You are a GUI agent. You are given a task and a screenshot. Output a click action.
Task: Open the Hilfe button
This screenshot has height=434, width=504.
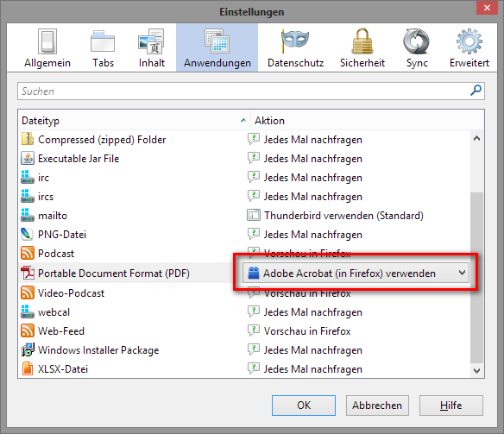[x=451, y=406]
